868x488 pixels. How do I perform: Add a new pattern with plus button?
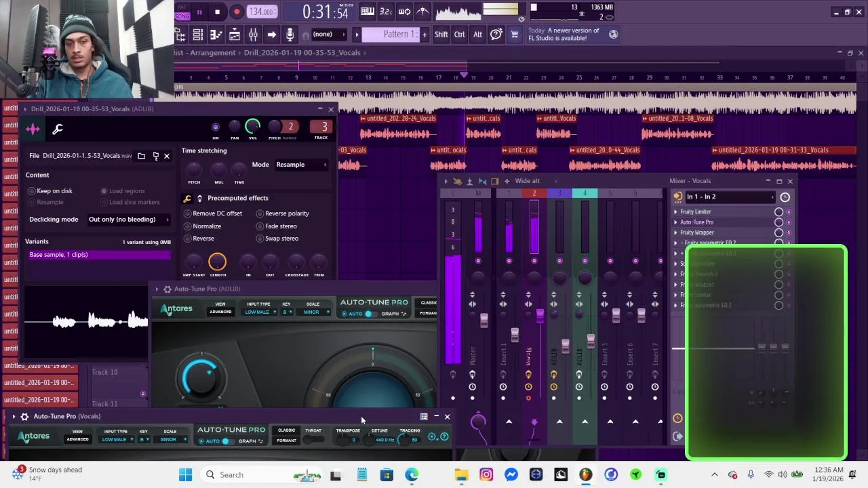tap(425, 35)
